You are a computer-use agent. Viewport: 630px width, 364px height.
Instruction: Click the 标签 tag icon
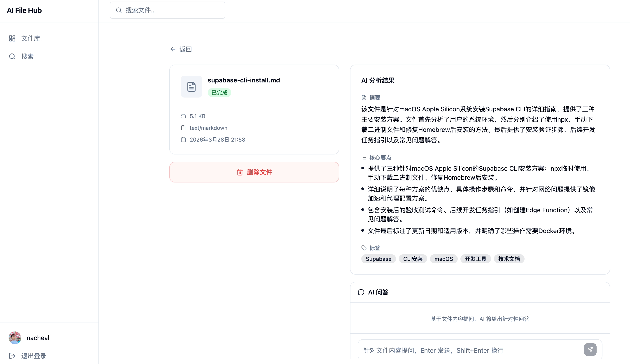pyautogui.click(x=364, y=248)
